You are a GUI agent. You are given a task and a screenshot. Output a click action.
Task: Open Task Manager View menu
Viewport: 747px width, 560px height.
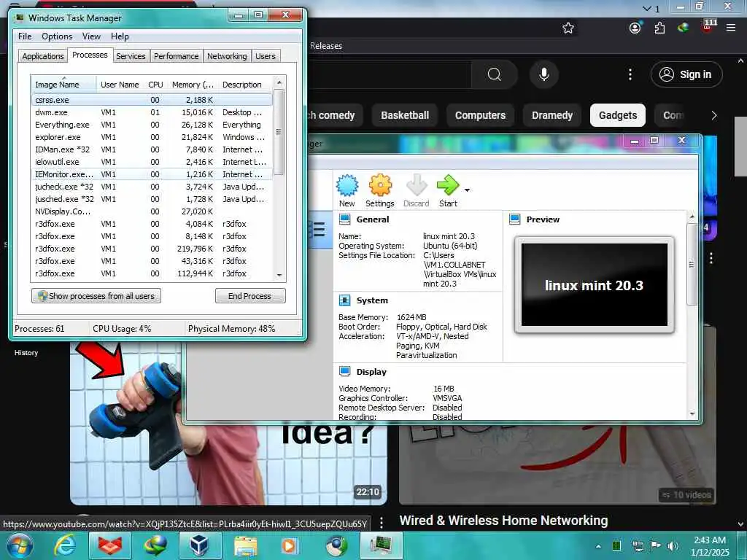click(x=91, y=36)
